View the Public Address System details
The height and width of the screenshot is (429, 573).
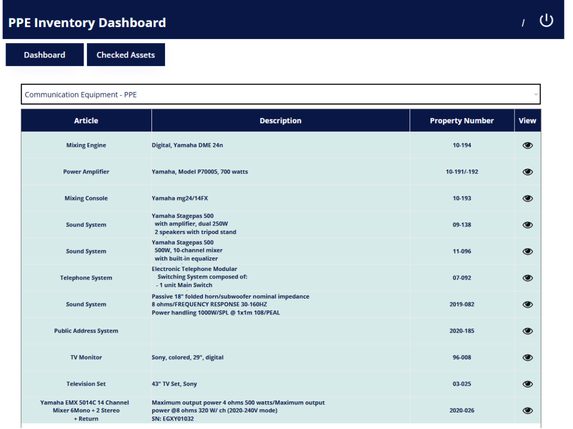[x=527, y=331]
